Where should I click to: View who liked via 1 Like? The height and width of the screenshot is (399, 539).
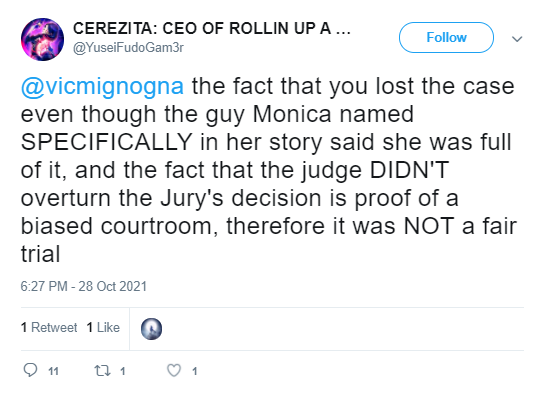tap(103, 328)
